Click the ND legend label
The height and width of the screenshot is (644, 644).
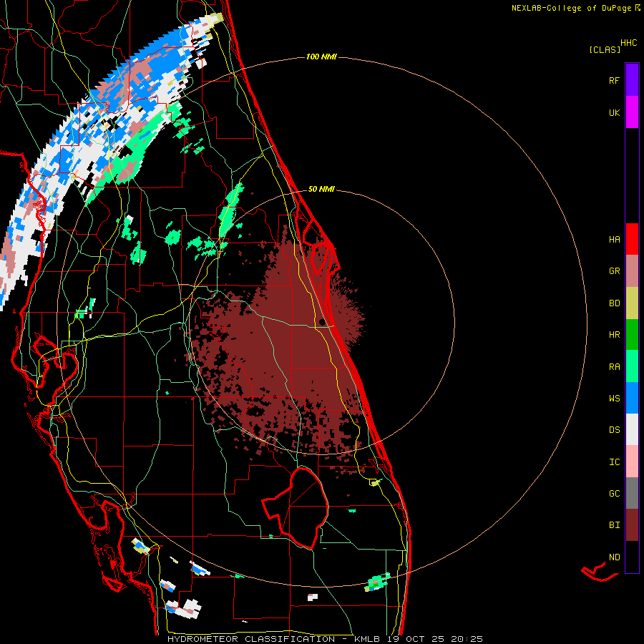[x=614, y=557]
